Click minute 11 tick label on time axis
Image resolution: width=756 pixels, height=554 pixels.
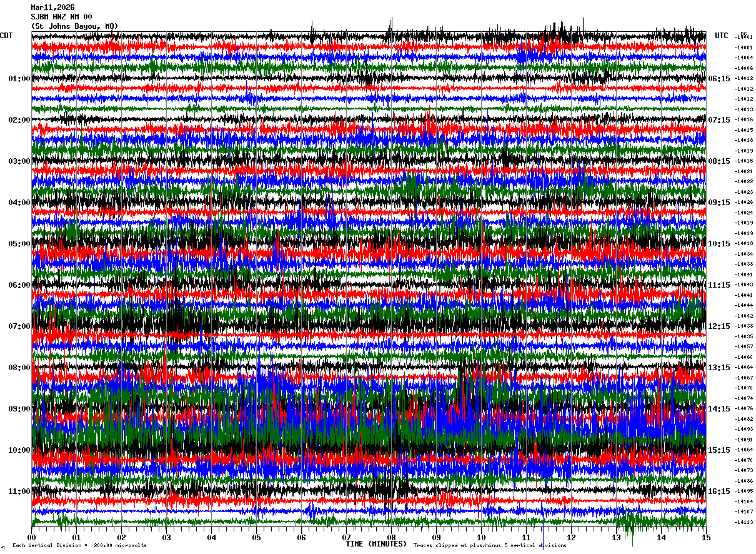coord(526,537)
